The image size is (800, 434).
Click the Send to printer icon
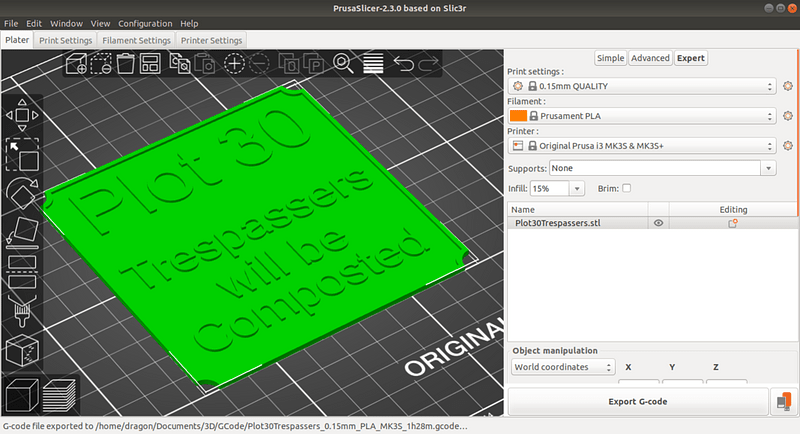(x=784, y=401)
